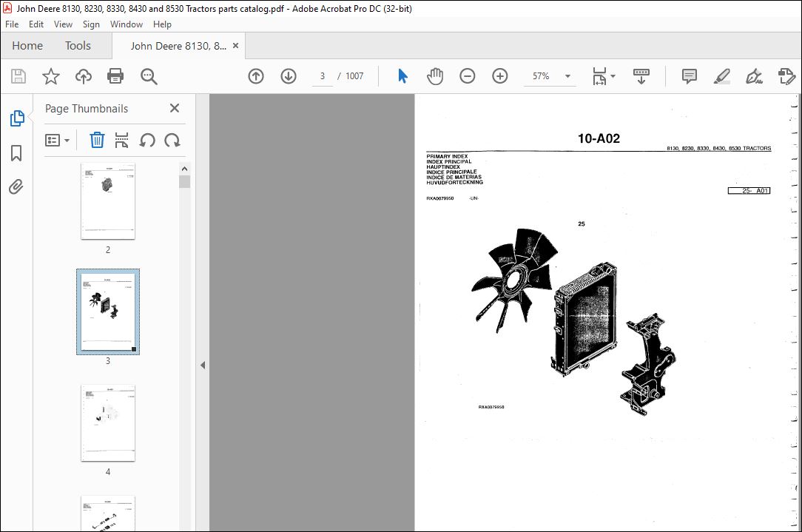Click the 1007 total pages label
Viewport: 802px width, 532px height.
[354, 76]
